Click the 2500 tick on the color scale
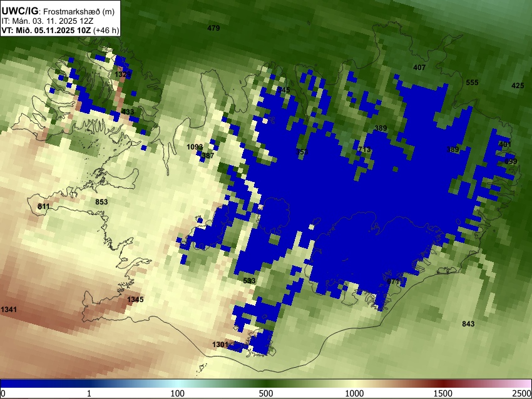The height and width of the screenshot is (399, 532). pyautogui.click(x=522, y=393)
